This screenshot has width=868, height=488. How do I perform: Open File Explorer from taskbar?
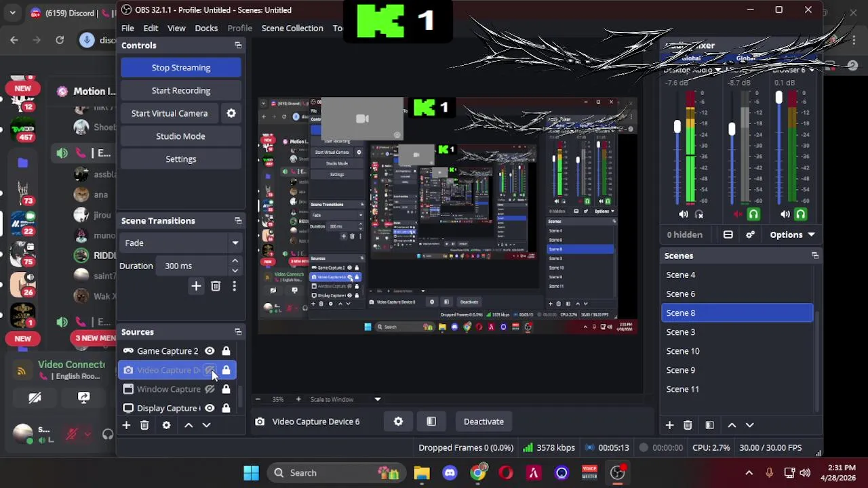click(x=422, y=473)
